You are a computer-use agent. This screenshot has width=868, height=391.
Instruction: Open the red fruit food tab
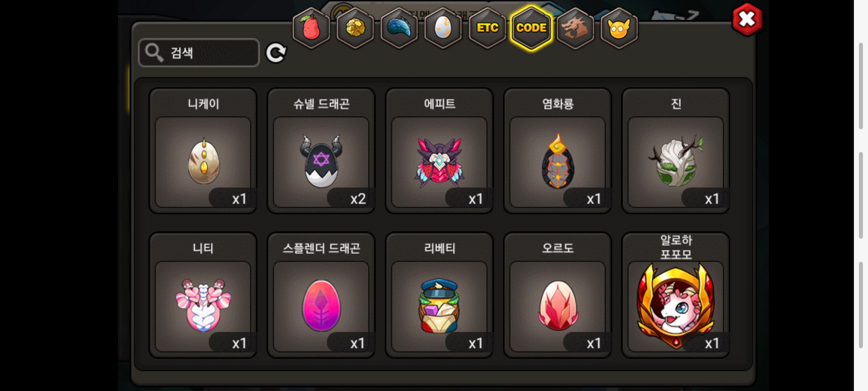(x=311, y=28)
